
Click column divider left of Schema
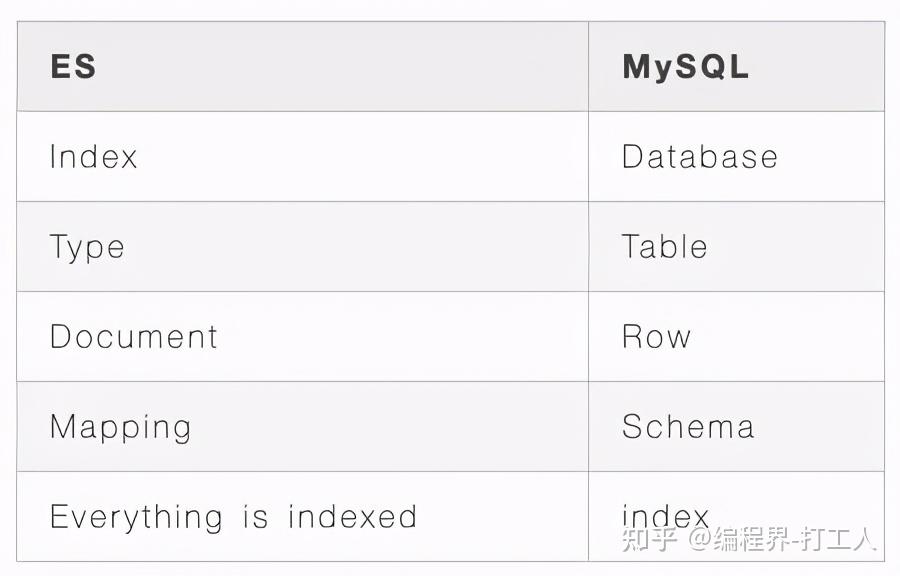588,427
